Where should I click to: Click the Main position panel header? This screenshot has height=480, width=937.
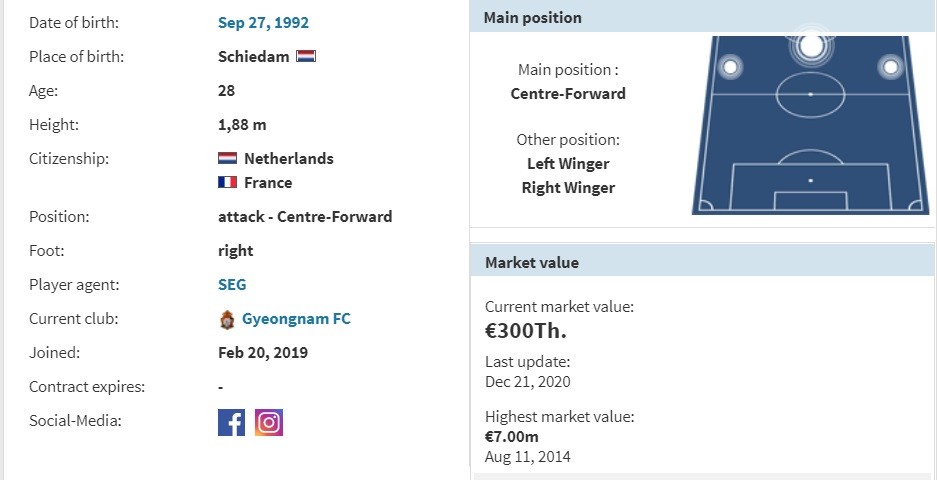704,17
